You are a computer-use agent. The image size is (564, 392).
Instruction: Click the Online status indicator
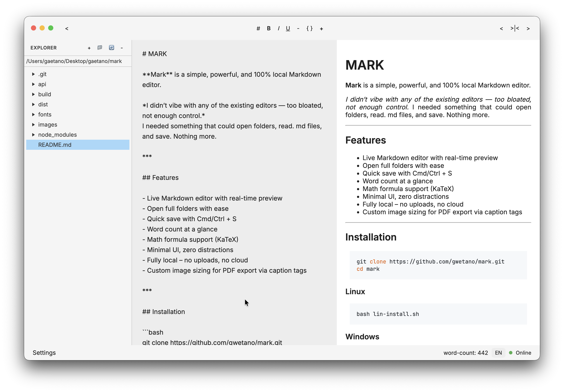click(520, 353)
